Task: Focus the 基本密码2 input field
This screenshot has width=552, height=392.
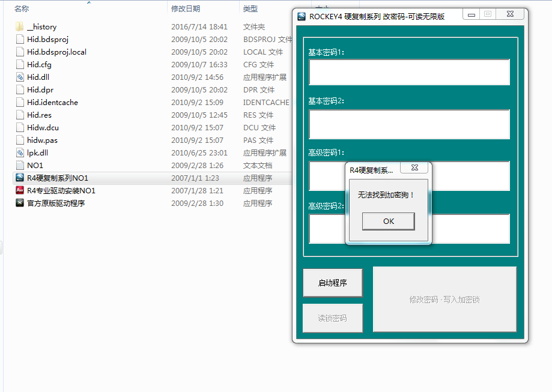Action: click(410, 124)
